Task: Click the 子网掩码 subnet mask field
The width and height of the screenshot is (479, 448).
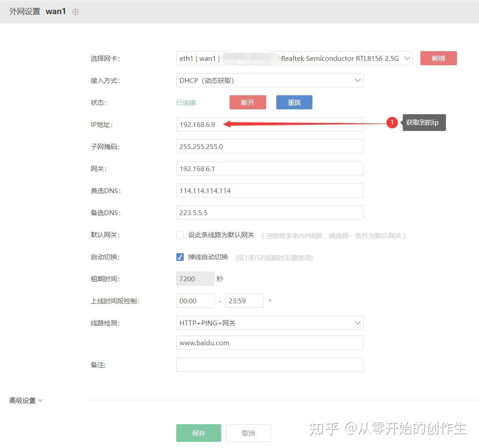Action: 270,146
